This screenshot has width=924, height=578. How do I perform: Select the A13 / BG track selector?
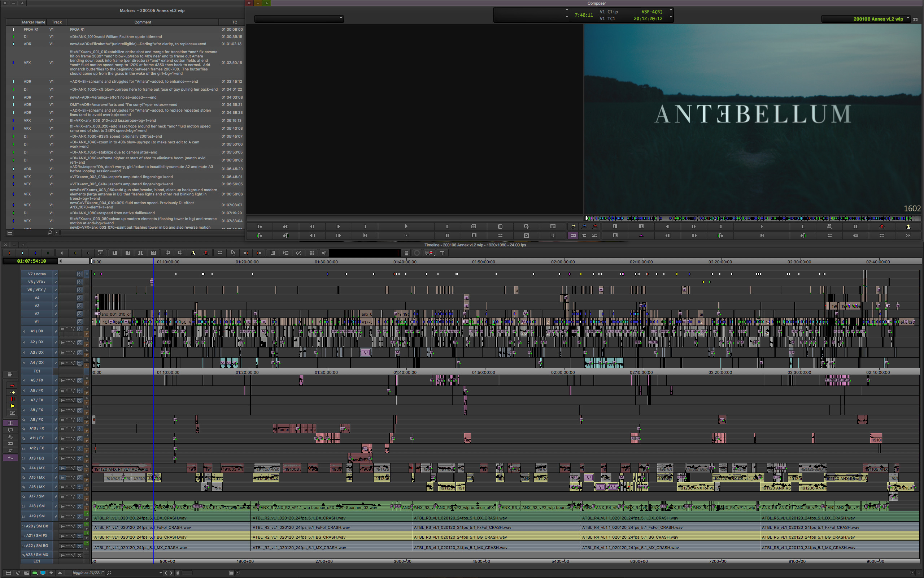click(37, 458)
